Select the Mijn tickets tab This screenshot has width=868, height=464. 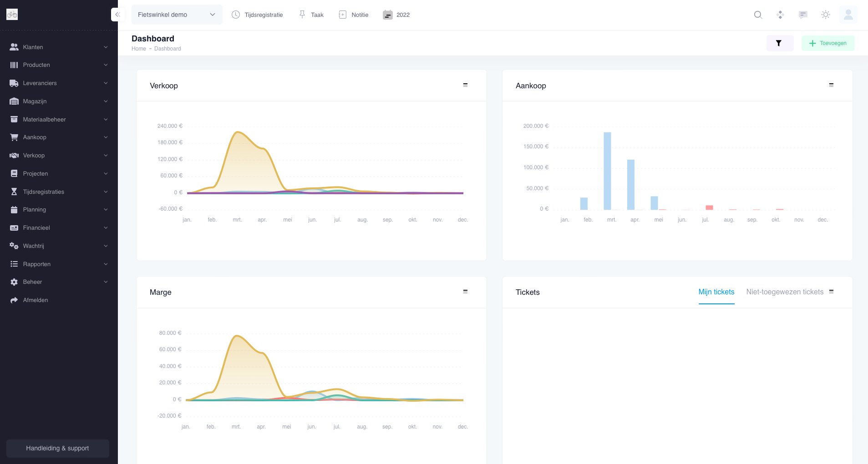pos(716,292)
